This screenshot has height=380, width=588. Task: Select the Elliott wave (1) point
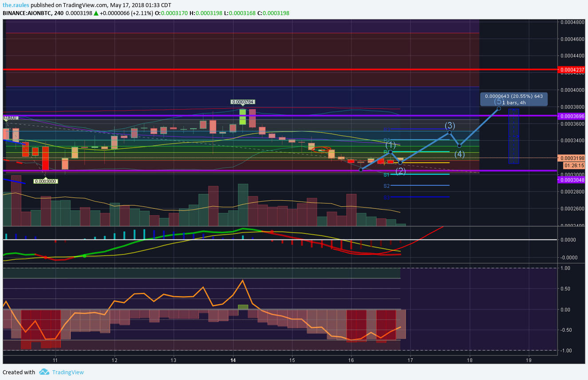coord(391,152)
